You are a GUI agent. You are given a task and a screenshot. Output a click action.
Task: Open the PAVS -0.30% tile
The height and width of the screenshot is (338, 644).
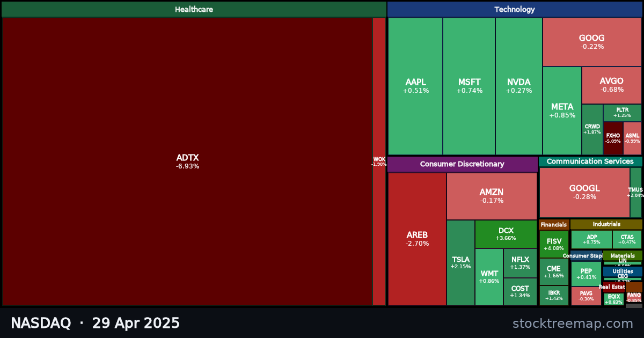pyautogui.click(x=586, y=296)
